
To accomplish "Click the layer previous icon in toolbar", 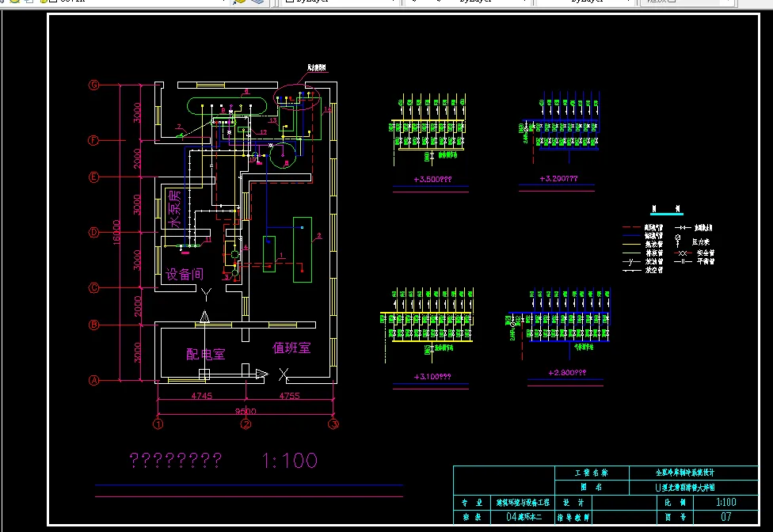I will [x=240, y=2].
